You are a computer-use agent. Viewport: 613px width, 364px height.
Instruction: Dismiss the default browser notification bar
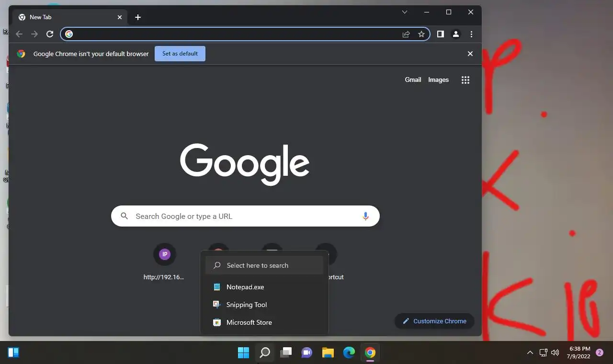pos(470,54)
